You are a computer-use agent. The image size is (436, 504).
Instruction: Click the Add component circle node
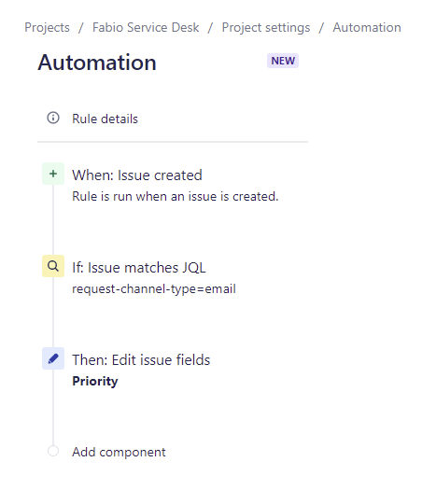(53, 451)
